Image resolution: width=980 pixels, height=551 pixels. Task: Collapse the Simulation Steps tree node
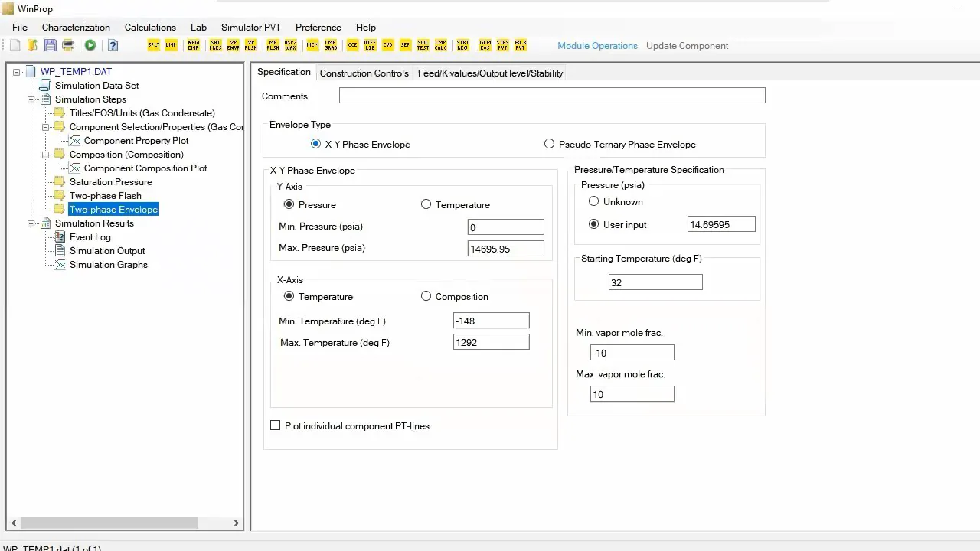point(31,99)
